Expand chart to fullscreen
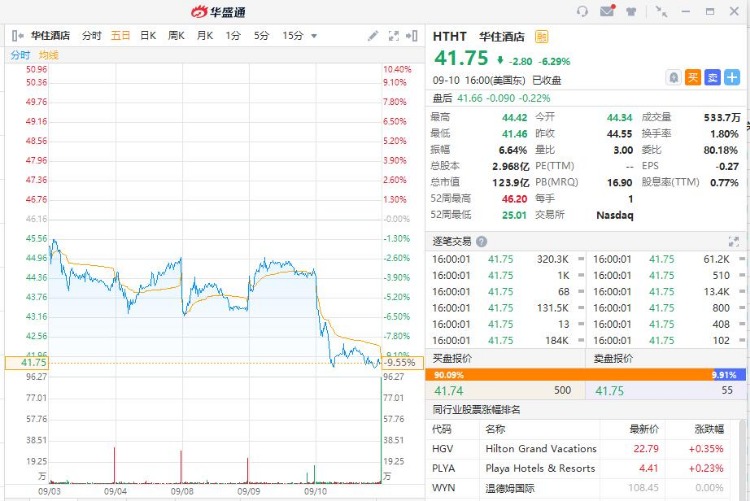This screenshot has height=501, width=750. [394, 36]
